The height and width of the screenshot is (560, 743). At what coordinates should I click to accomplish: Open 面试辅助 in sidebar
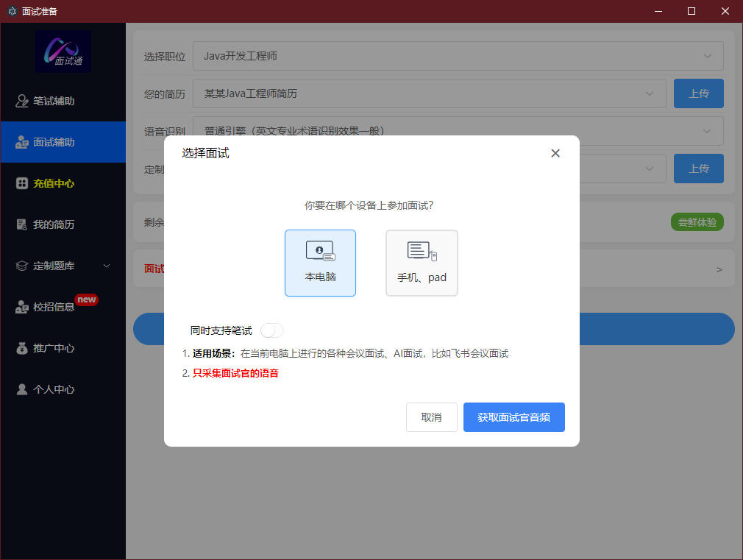tap(63, 142)
